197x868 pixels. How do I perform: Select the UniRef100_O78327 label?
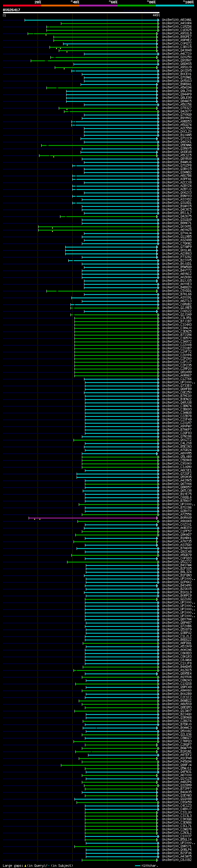tap(176, 108)
